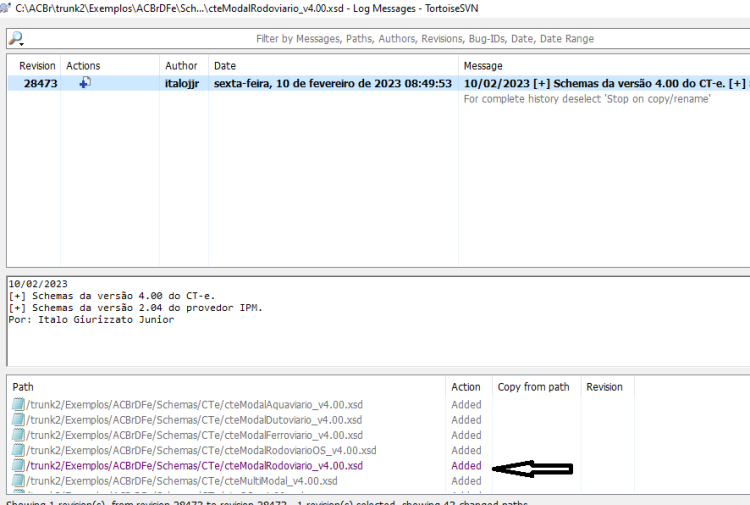The width and height of the screenshot is (750, 505).
Task: Click Revision column header in changed paths
Action: tap(604, 387)
